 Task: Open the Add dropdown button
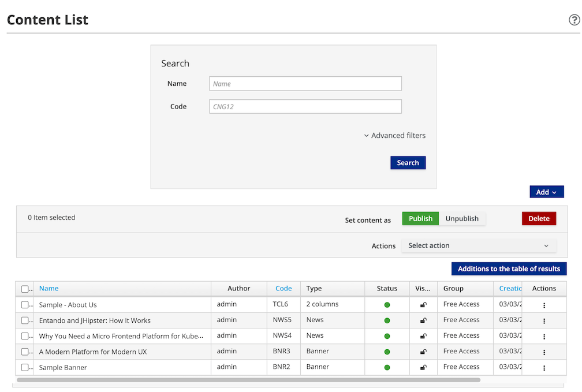click(x=546, y=192)
